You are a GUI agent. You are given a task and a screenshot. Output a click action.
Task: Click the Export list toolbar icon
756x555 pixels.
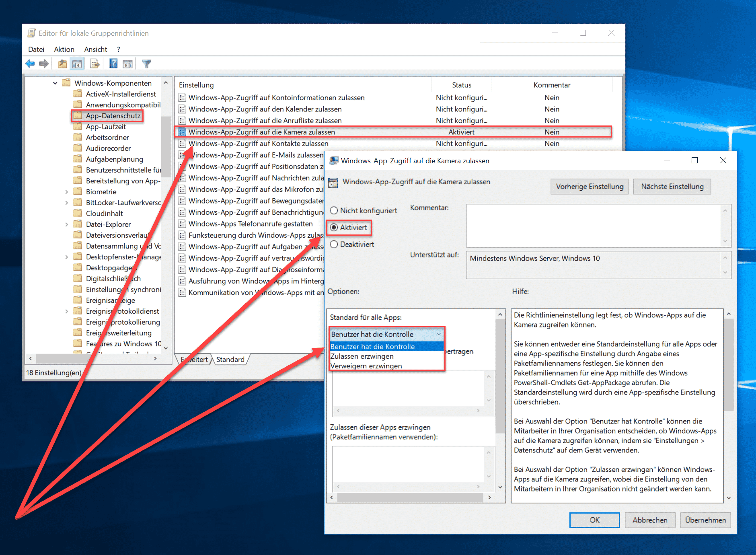click(x=95, y=64)
